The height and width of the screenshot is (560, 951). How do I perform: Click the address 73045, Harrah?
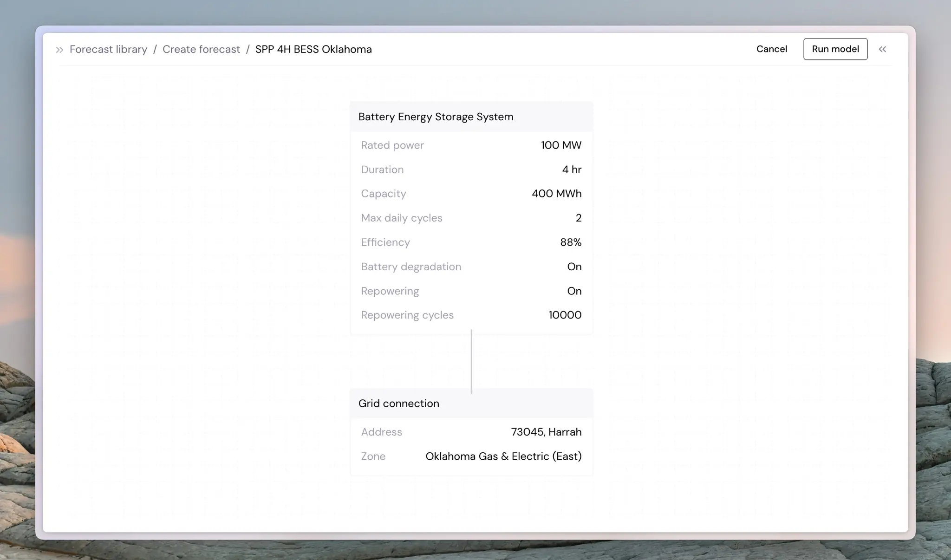point(546,432)
